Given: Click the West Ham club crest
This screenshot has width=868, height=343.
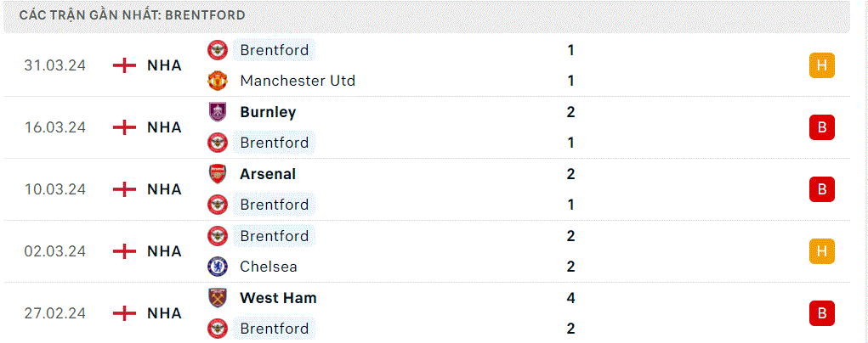Looking at the screenshot, I should [x=218, y=298].
